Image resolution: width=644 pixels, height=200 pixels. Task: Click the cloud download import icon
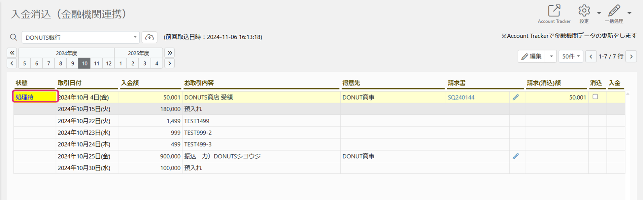click(150, 37)
